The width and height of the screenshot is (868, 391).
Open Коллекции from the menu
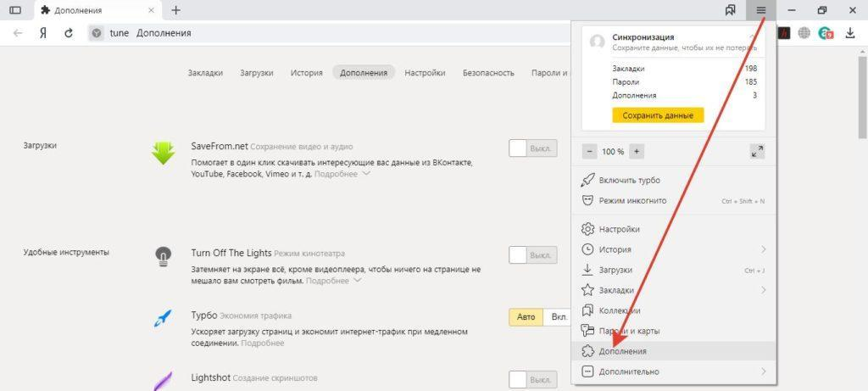pos(674,310)
